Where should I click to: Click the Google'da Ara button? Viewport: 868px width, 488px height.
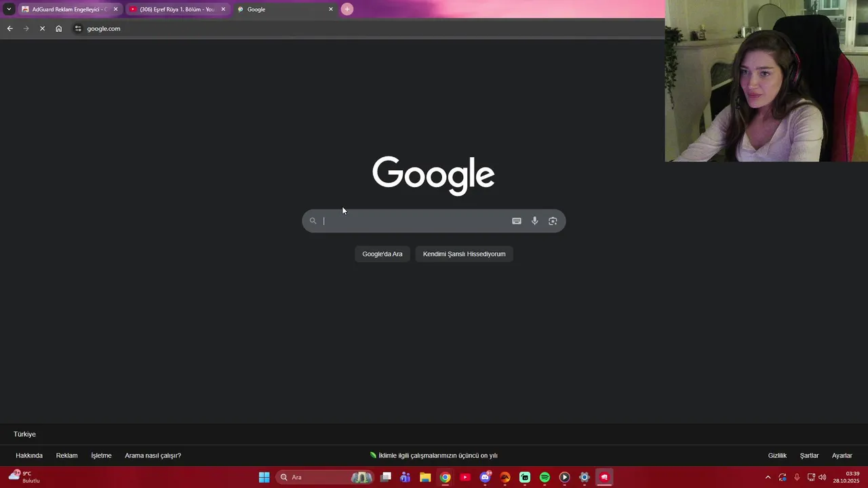coord(382,254)
